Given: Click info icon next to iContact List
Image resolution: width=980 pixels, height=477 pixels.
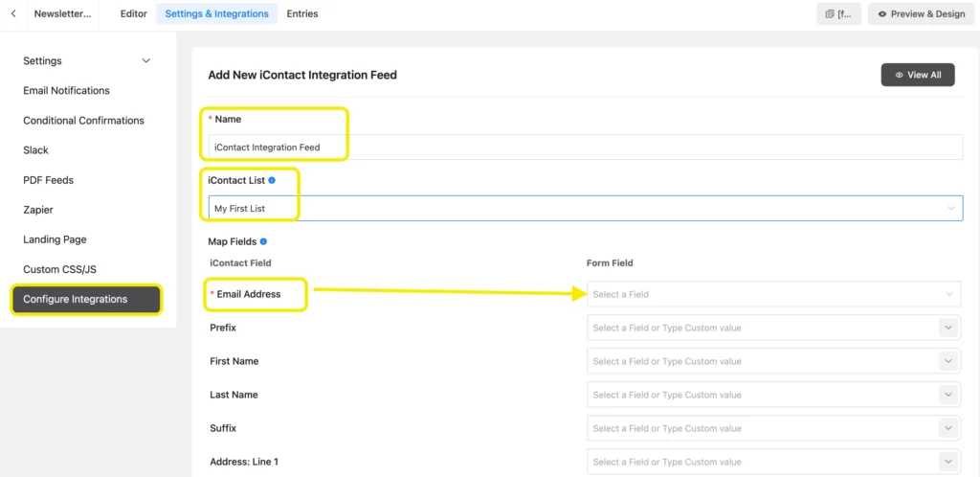Looking at the screenshot, I should pos(272,180).
